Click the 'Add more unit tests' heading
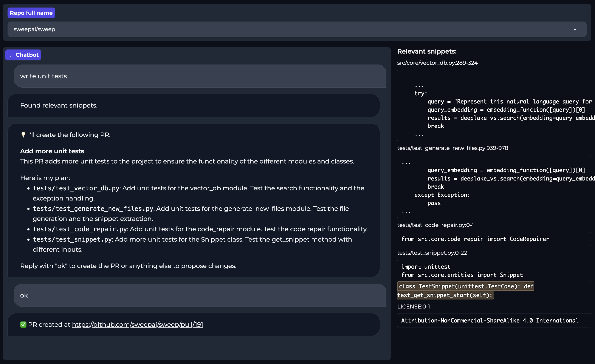 [52, 151]
